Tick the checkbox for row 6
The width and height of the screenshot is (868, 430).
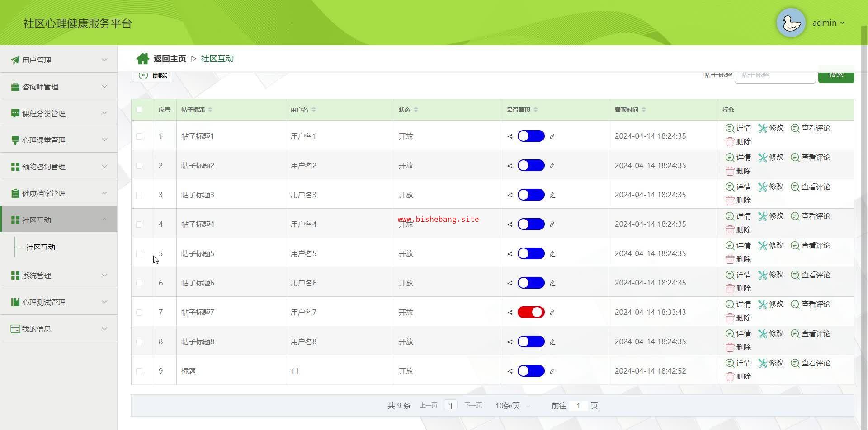(139, 283)
